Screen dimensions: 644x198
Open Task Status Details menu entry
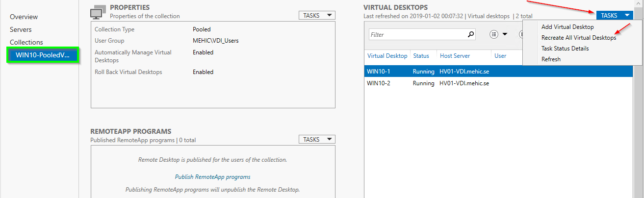(x=565, y=49)
